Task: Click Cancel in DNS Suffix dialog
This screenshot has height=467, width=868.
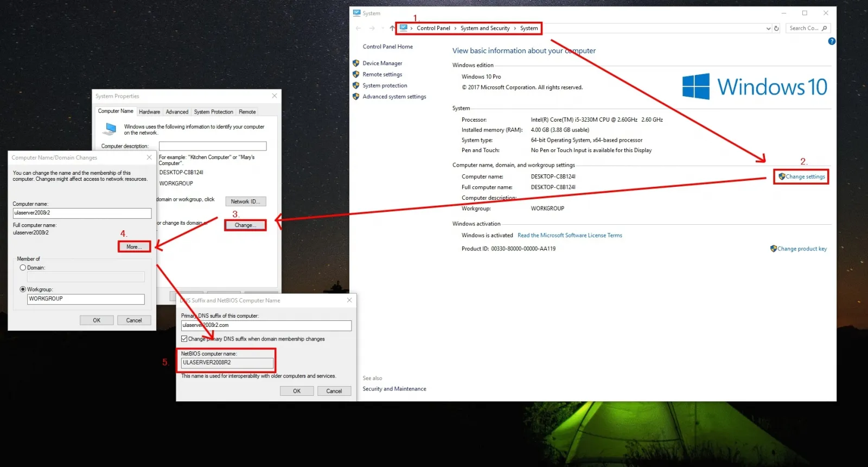Action: 334,391
